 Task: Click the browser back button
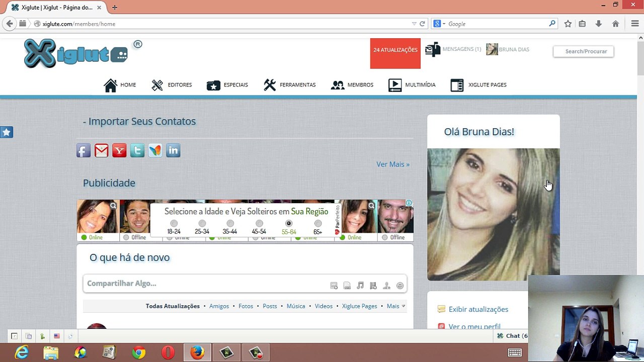tap(10, 24)
